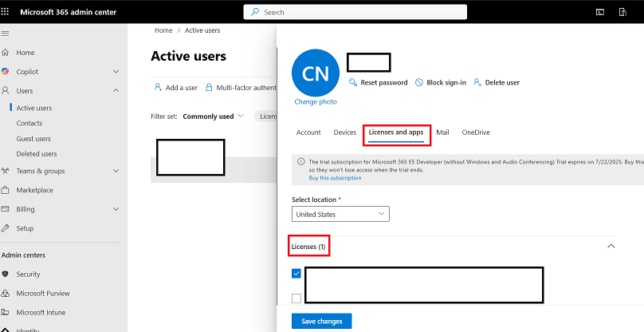Image resolution: width=644 pixels, height=332 pixels.
Task: Click inside the Search field
Action: [355, 12]
